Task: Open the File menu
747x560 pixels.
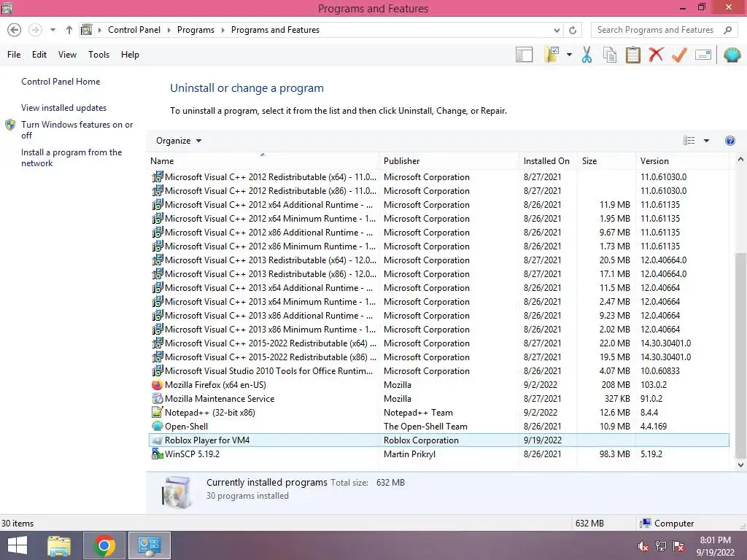Action: tap(14, 55)
